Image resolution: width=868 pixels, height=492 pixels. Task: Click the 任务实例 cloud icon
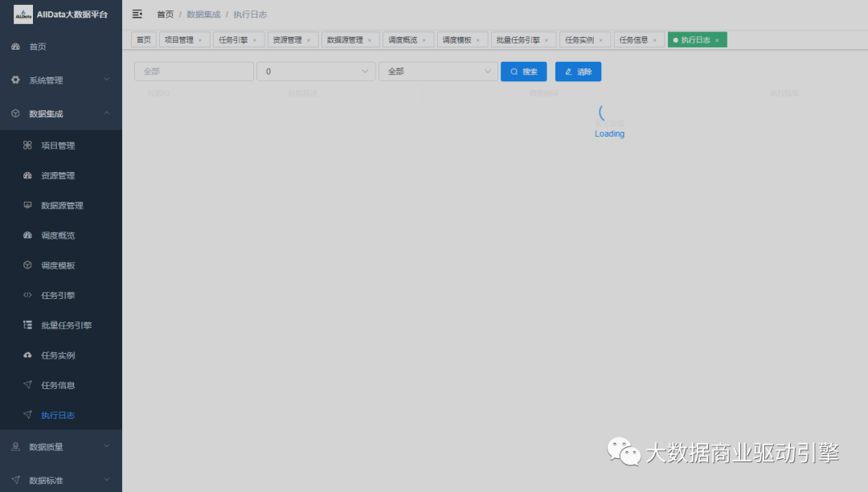click(28, 355)
